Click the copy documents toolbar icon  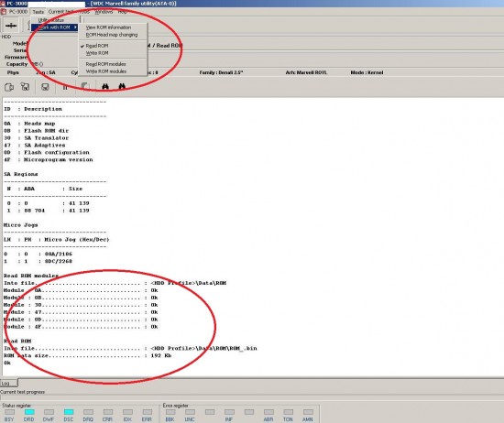tap(9, 87)
